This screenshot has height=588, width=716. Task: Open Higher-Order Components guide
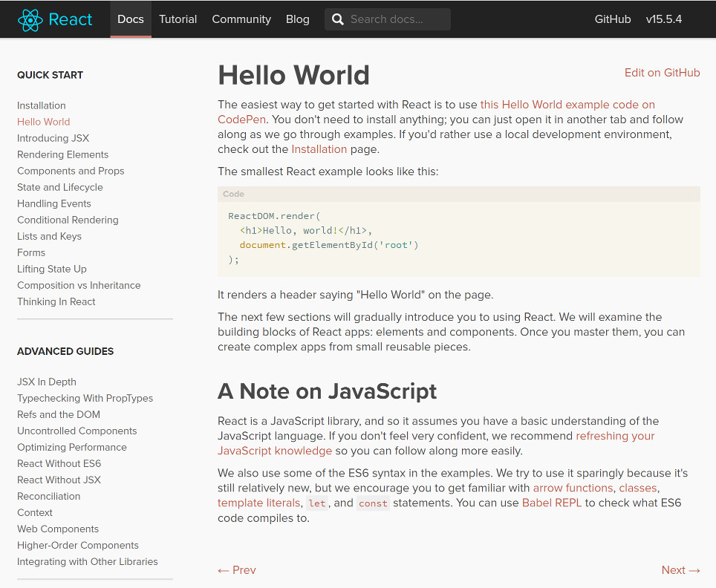(x=78, y=546)
